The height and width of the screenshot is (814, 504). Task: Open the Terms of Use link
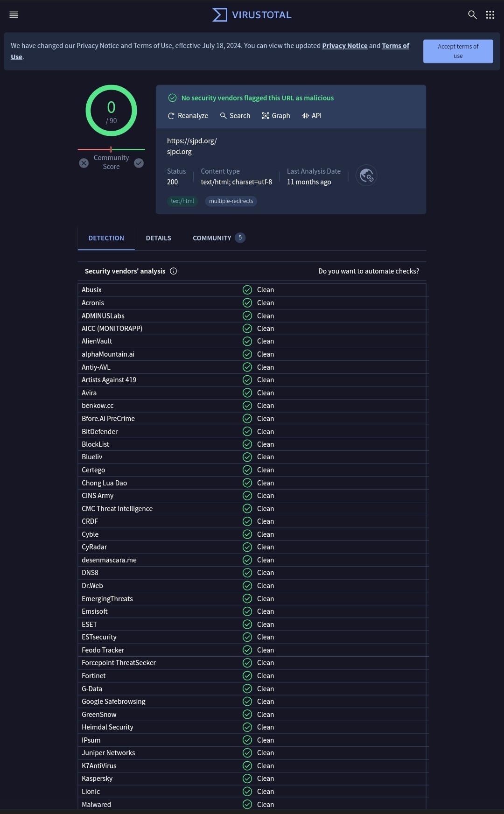coord(396,46)
